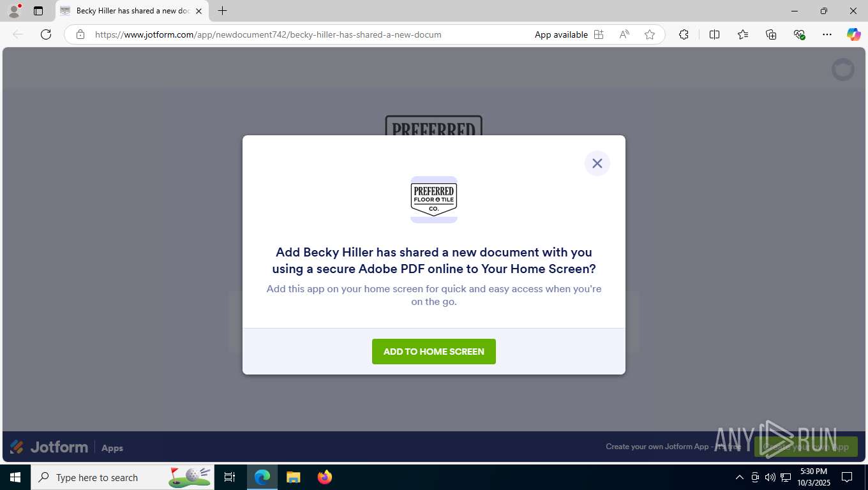
Task: Open Task View in taskbar
Action: [x=230, y=477]
